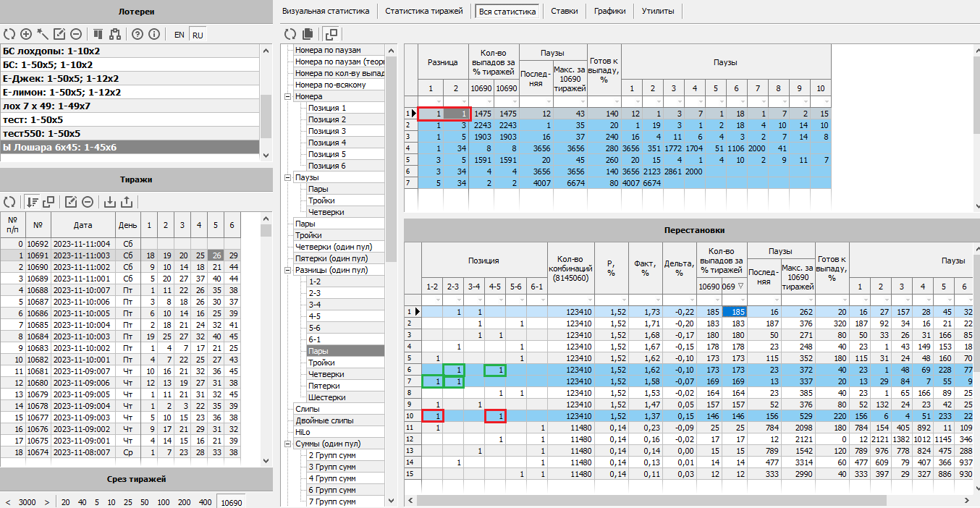Export draws with the upload arrow icon
The height and width of the screenshot is (508, 980).
pyautogui.click(x=127, y=202)
